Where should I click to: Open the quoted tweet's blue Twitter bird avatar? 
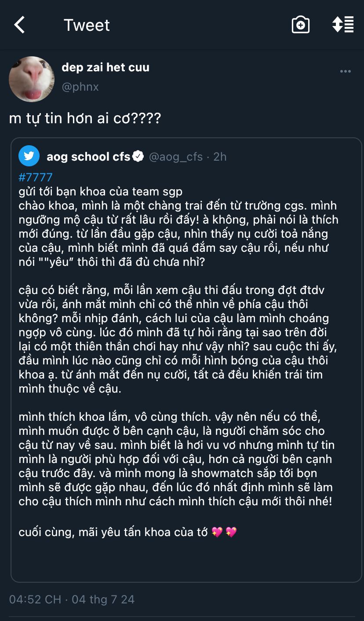pyautogui.click(x=29, y=156)
